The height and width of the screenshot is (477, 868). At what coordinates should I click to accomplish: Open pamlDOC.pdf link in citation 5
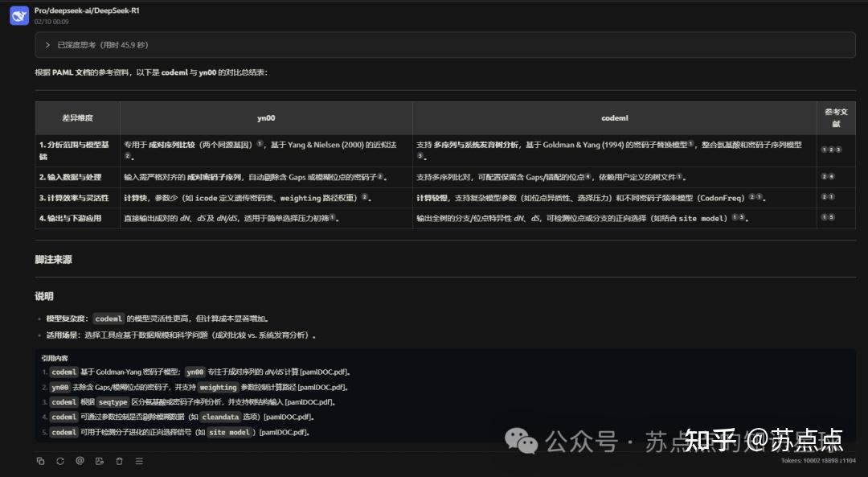(282, 432)
